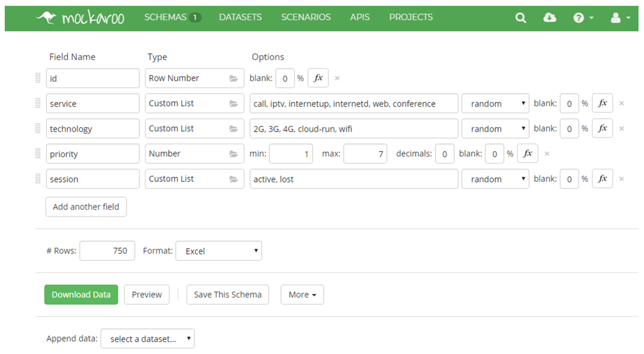Open formula editor for id field
This screenshot has width=644, height=354.
coord(318,78)
